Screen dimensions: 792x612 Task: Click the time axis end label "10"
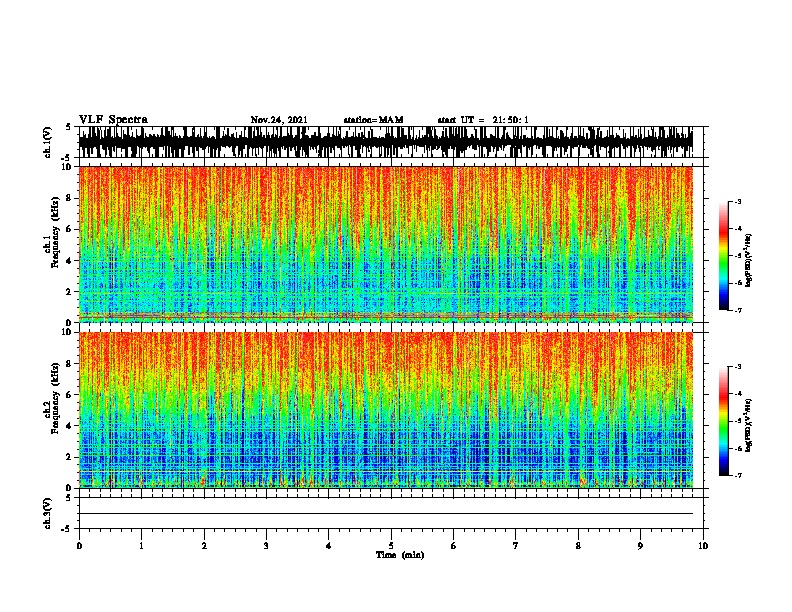703,546
